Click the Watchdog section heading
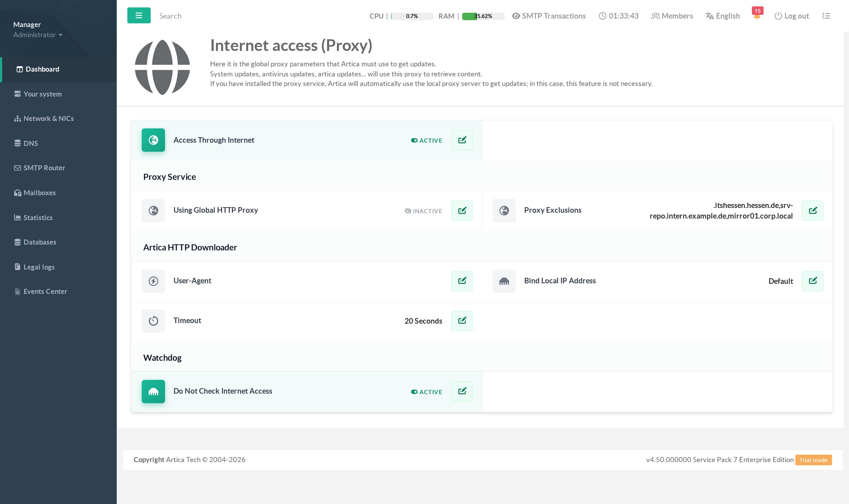Image resolution: width=849 pixels, height=504 pixels. click(162, 358)
